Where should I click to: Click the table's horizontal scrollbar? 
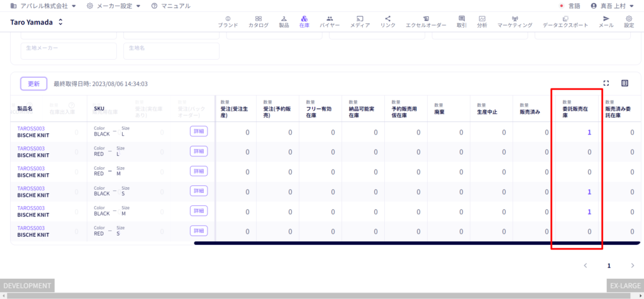click(x=416, y=243)
